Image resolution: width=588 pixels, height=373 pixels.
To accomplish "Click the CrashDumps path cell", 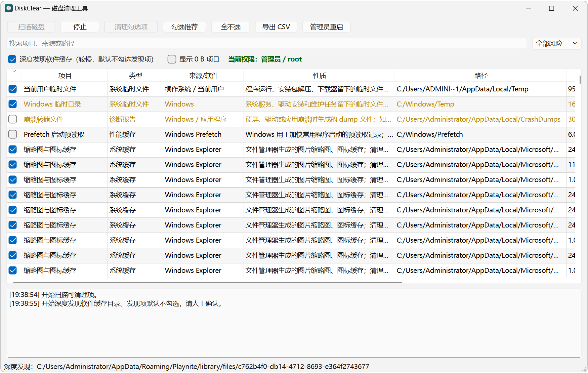I will [480, 119].
